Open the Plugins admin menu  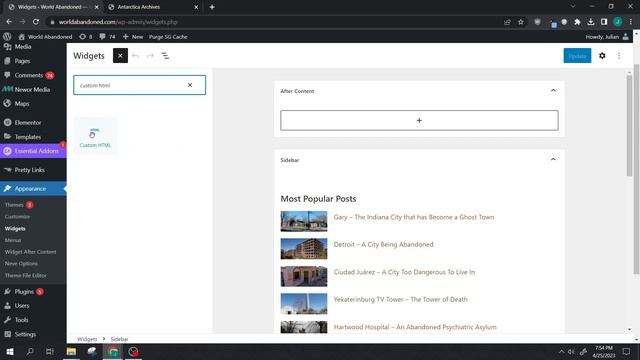point(24,291)
